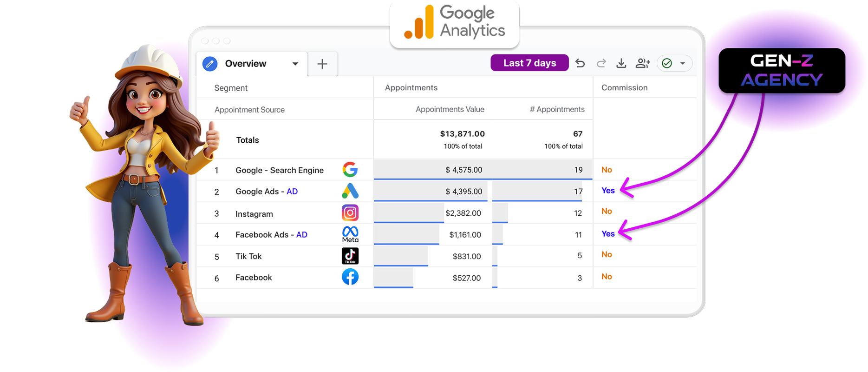
Task: Select the Overview tab
Action: tap(245, 64)
